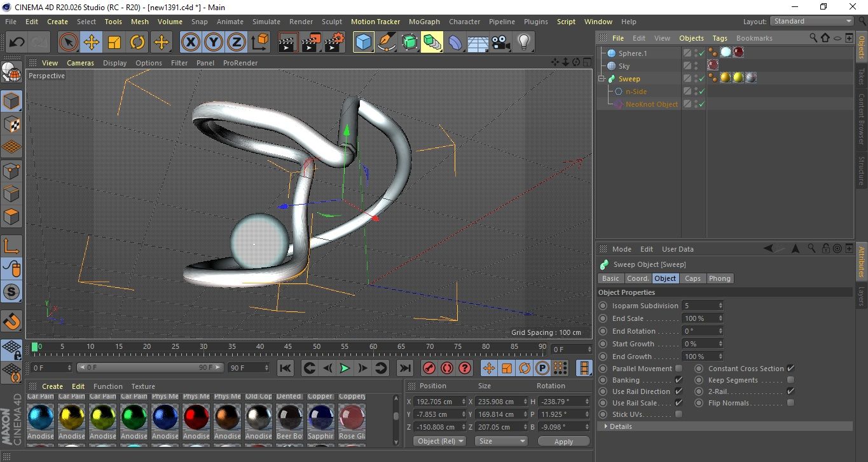
Task: Toggle X axis lock
Action: (x=190, y=43)
